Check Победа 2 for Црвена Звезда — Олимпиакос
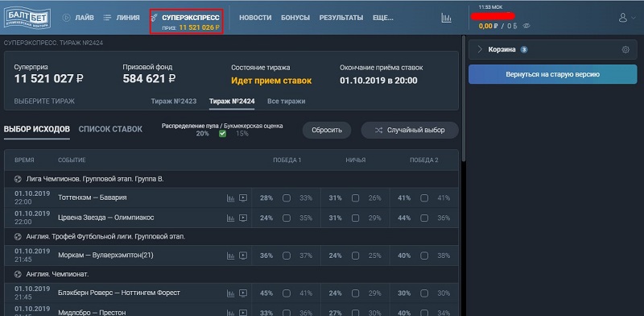644x316 pixels. tap(424, 218)
